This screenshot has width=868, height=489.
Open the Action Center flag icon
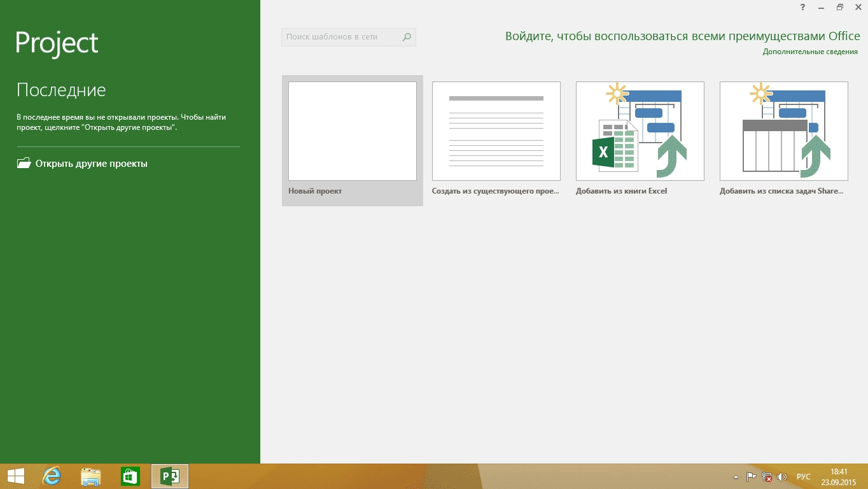[x=751, y=476]
